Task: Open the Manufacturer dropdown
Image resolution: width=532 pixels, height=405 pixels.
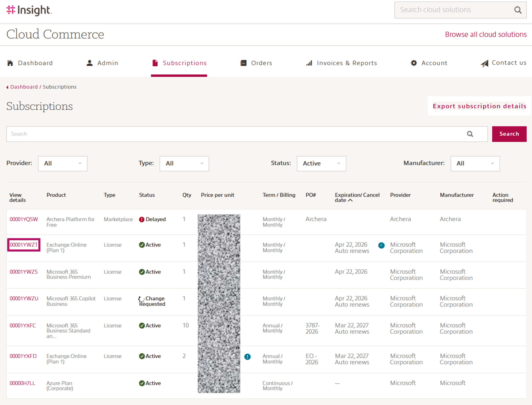Action: point(475,163)
